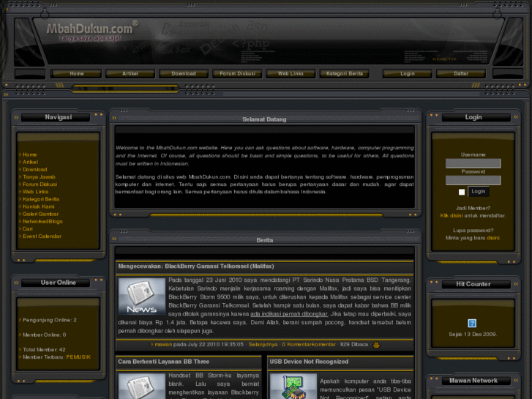Tick the remember me checkbox beside Login
The image size is (532, 399).
pos(462,192)
